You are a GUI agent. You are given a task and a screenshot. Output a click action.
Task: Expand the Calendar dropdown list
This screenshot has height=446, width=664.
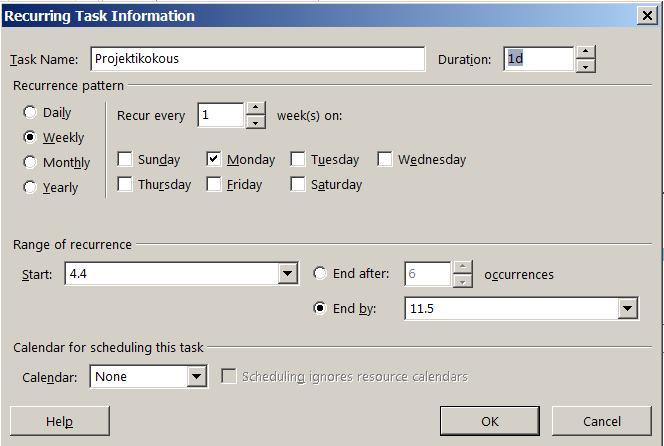click(196, 377)
